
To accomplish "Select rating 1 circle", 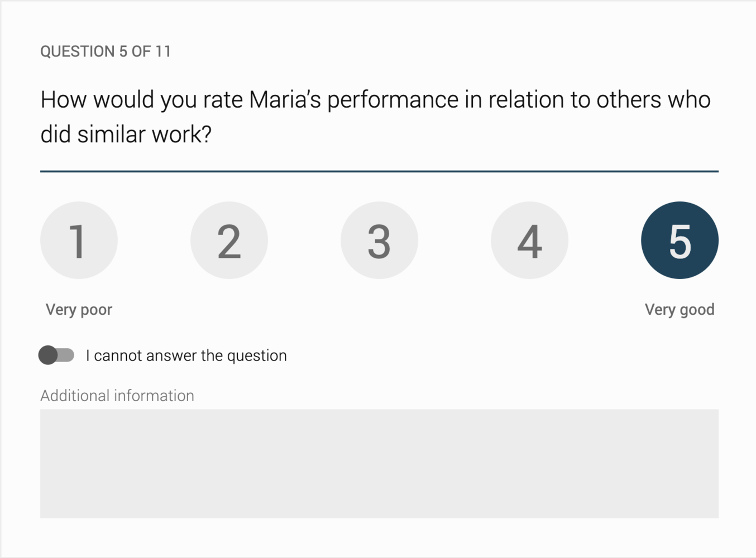I will pyautogui.click(x=79, y=240).
